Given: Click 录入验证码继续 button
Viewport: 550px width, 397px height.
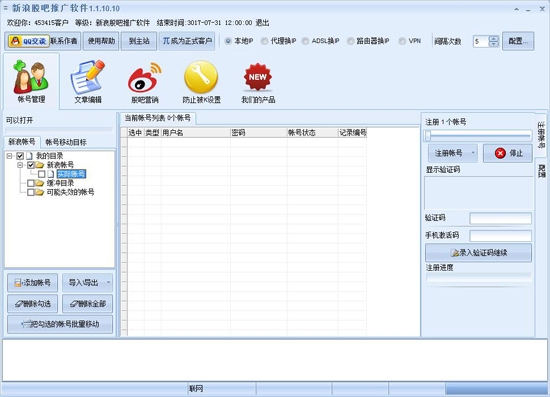Looking at the screenshot, I should click(x=478, y=253).
